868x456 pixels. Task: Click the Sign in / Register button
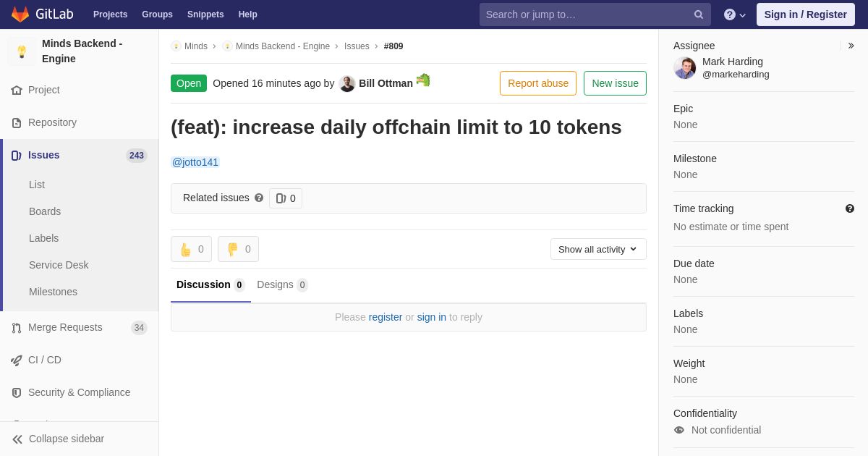coord(806,14)
